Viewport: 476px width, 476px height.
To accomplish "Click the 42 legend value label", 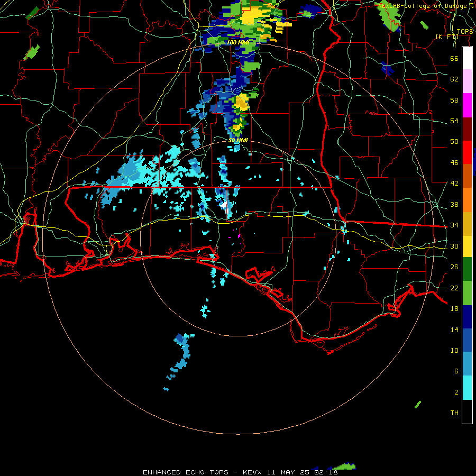I will tap(454, 184).
